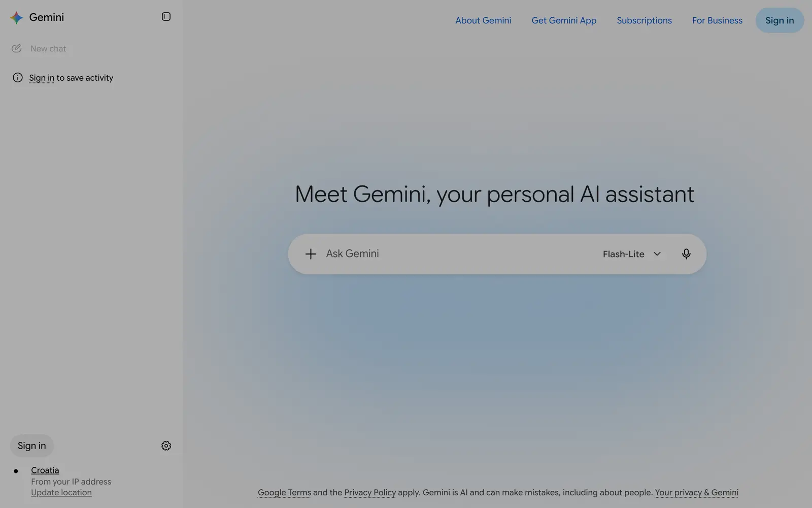
Task: Click the top-right Sign in button
Action: [780, 20]
